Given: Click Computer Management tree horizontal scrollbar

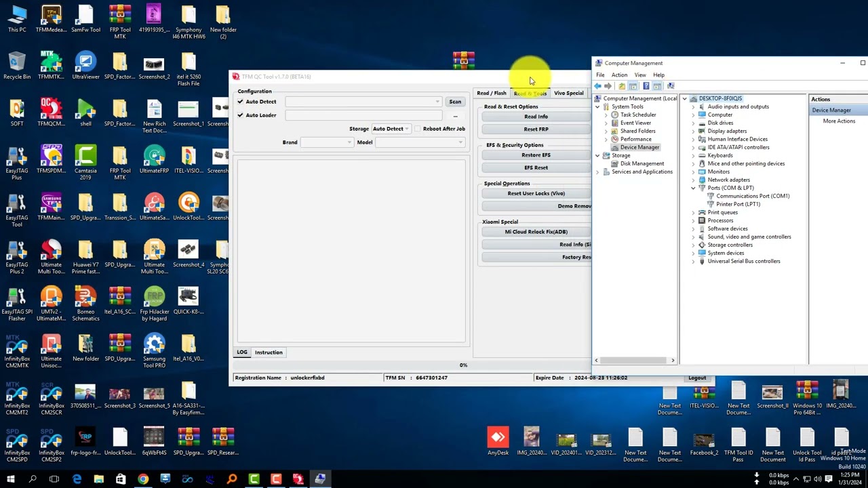Looking at the screenshot, I should click(x=635, y=360).
